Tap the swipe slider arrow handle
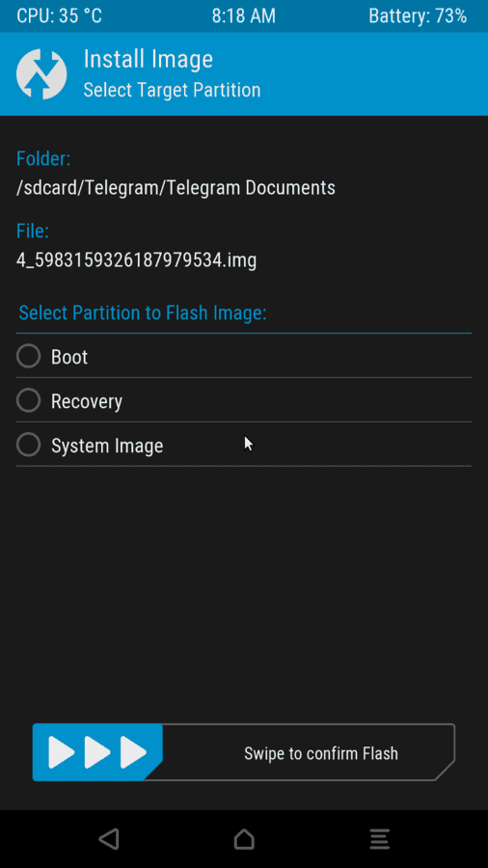The height and width of the screenshot is (868, 488). (97, 752)
